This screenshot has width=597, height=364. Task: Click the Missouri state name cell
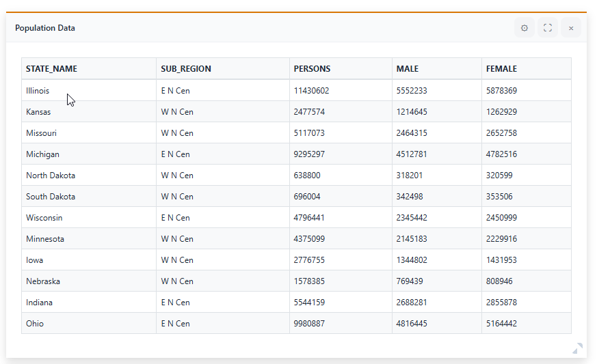[41, 133]
